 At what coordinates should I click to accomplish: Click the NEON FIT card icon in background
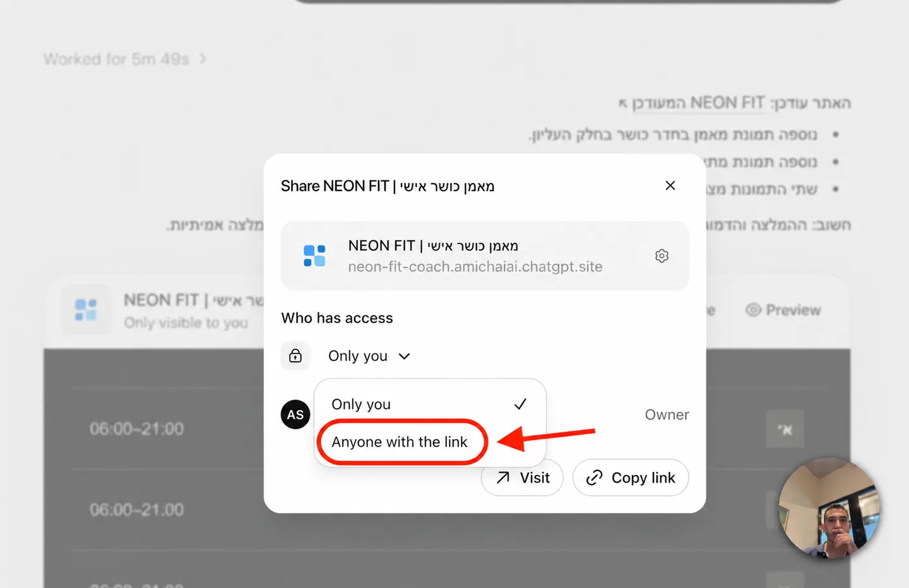point(86,310)
